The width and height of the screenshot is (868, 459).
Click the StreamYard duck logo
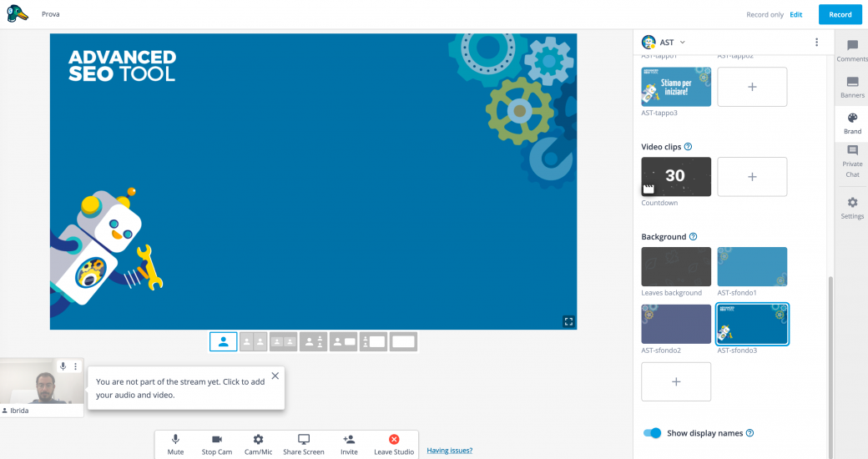click(x=18, y=14)
